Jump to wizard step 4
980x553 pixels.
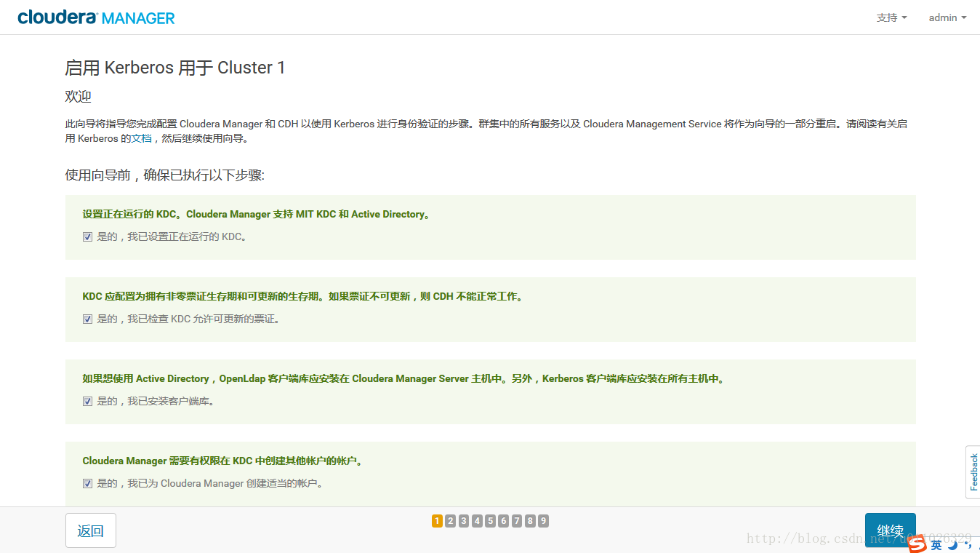point(477,521)
